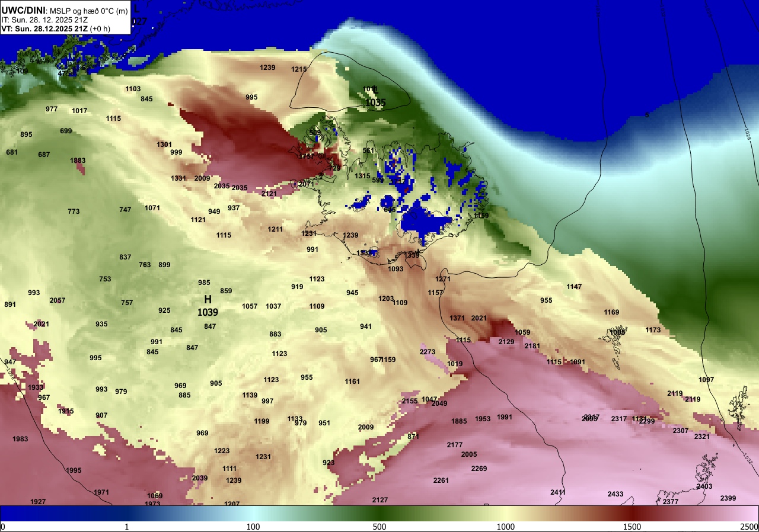The height and width of the screenshot is (532, 759).
Task: Click the height value 1371
Action: 457,318
